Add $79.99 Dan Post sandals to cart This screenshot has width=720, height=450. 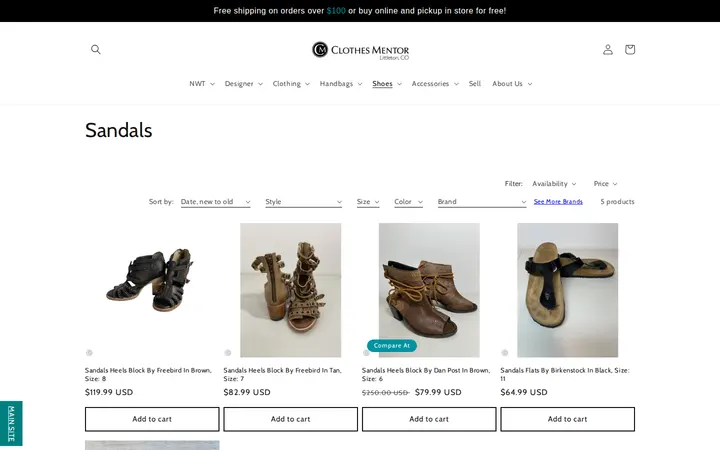[x=429, y=419]
